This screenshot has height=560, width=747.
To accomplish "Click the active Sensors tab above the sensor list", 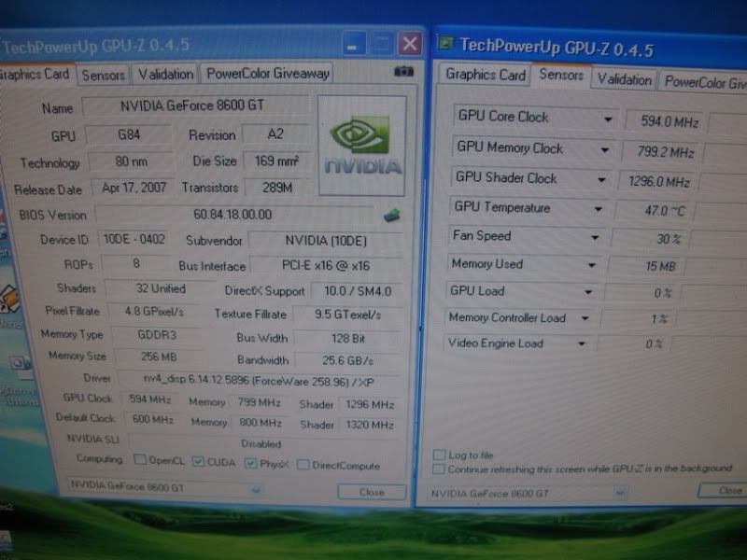I will click(561, 75).
